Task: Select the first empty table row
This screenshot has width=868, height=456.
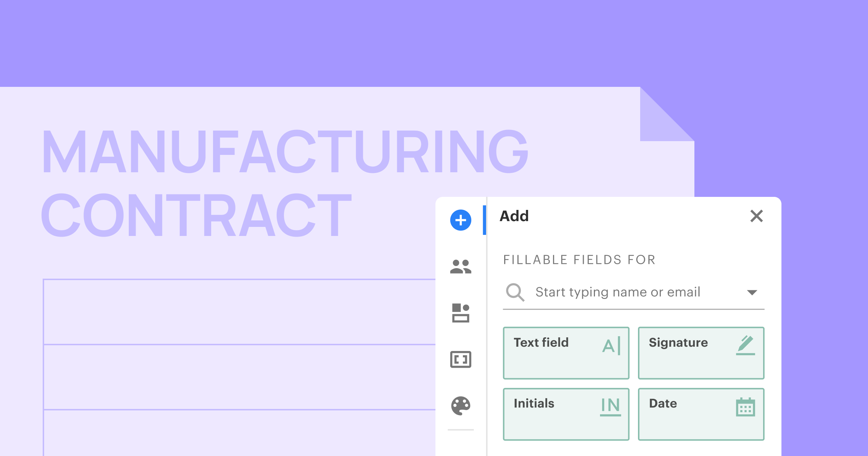Action: (239, 312)
